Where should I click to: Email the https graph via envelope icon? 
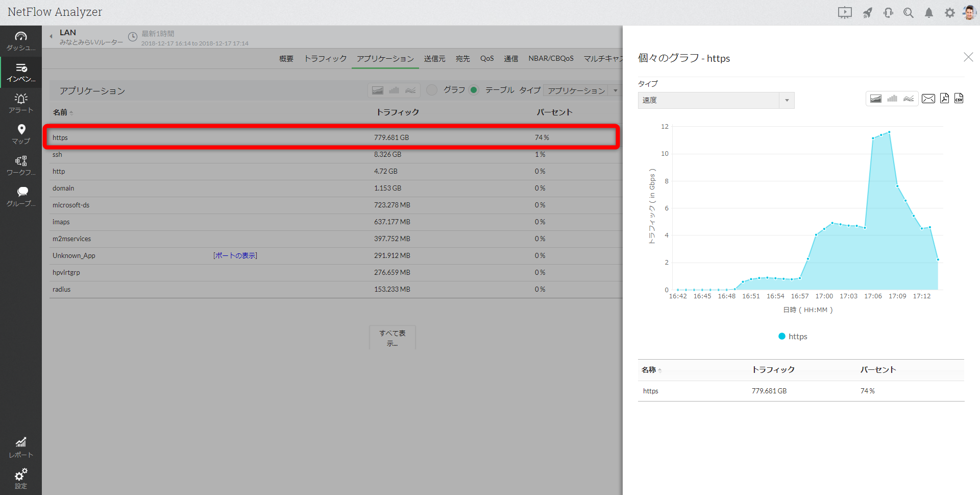(928, 98)
